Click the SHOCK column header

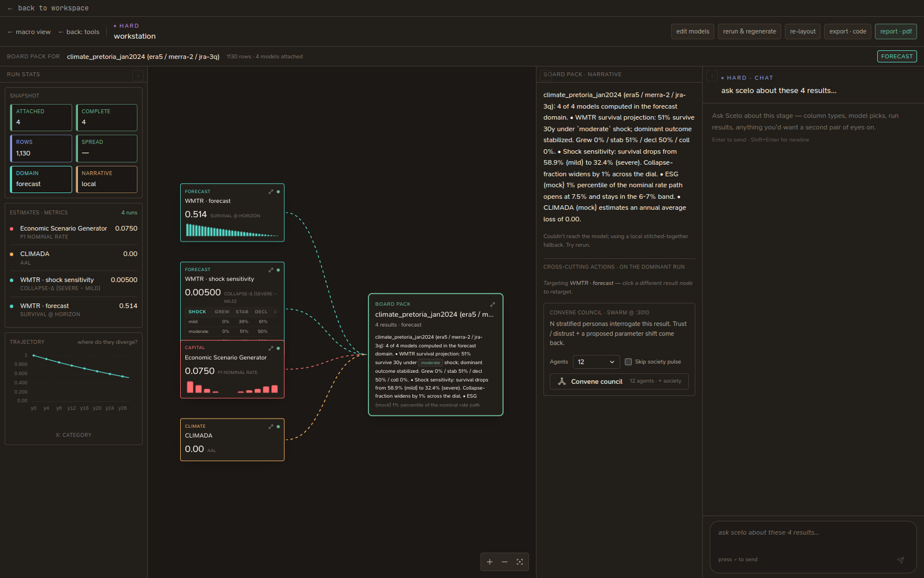(x=197, y=312)
